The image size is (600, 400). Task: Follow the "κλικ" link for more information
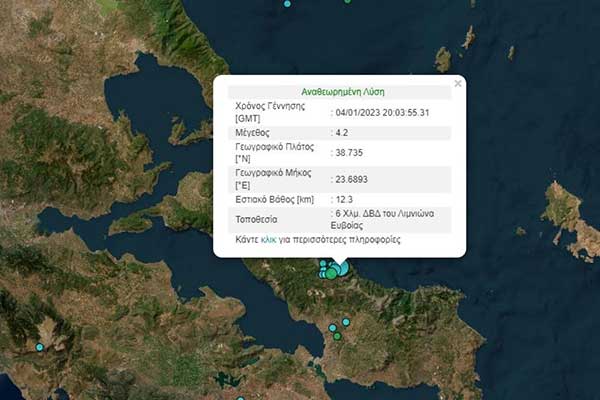click(269, 240)
